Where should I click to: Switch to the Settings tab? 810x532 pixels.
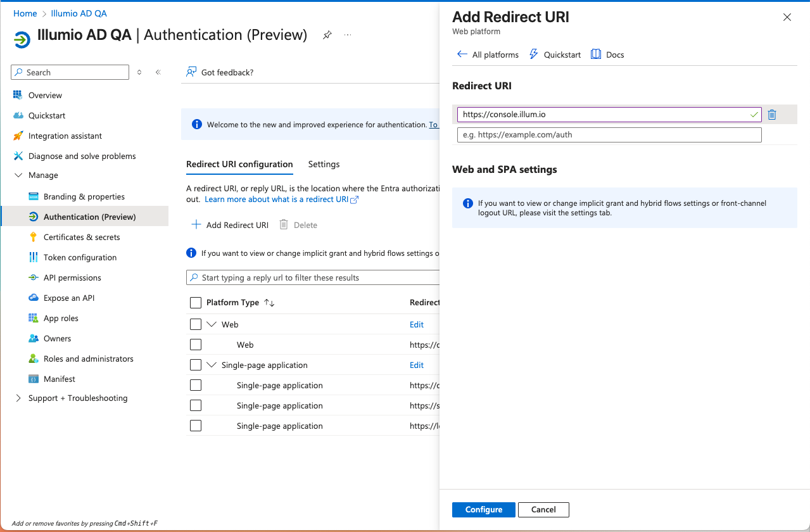point(324,164)
